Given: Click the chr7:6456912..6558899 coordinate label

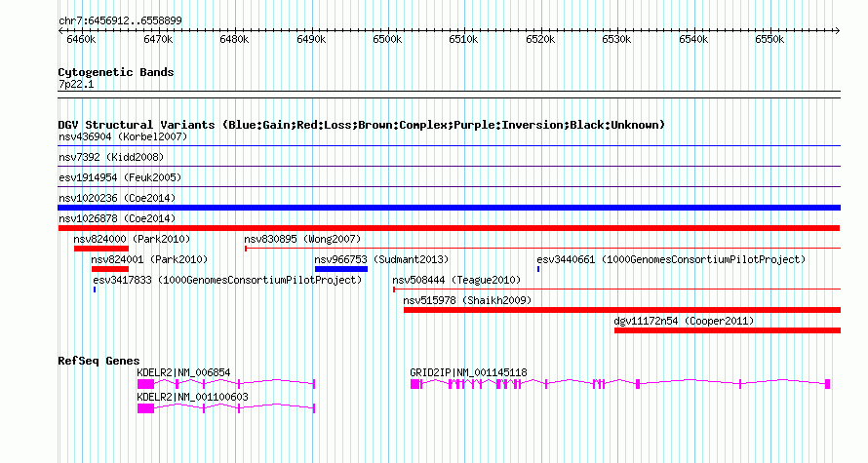Looking at the screenshot, I should [x=120, y=21].
